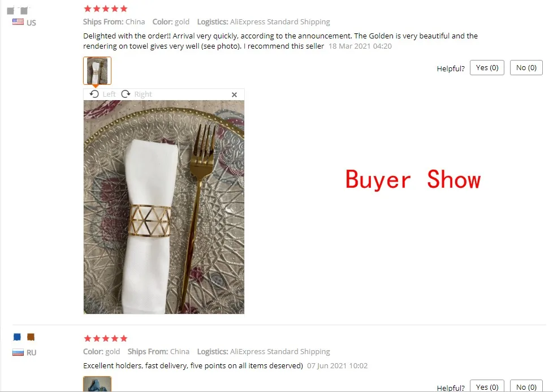This screenshot has width=553, height=392.
Task: Click the RU reviewer's blue and brown avatar
Action: (24, 337)
